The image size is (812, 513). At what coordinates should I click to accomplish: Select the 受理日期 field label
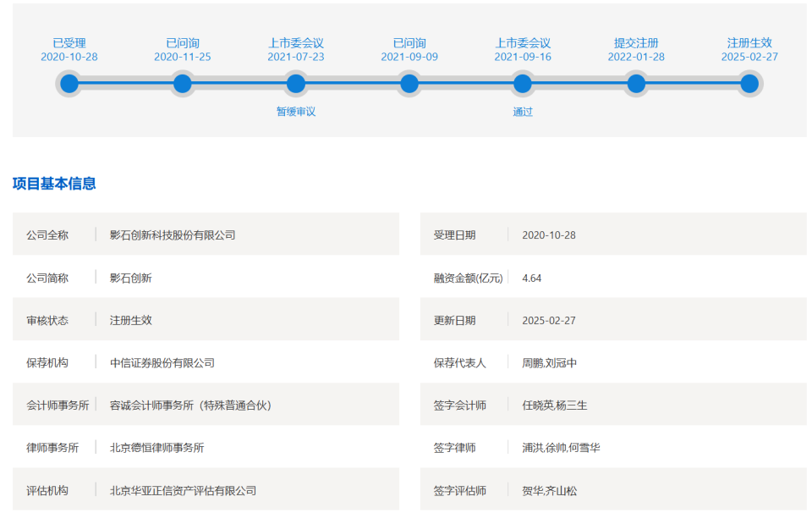pyautogui.click(x=455, y=235)
